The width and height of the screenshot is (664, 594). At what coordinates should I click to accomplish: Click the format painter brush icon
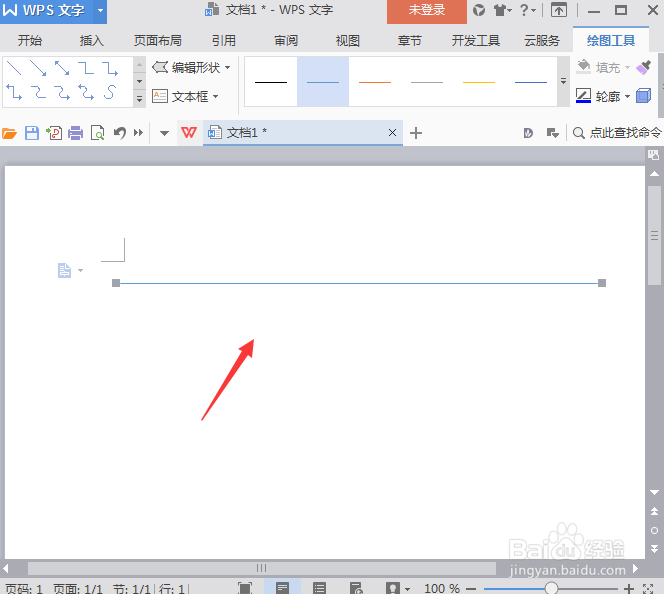pos(644,67)
